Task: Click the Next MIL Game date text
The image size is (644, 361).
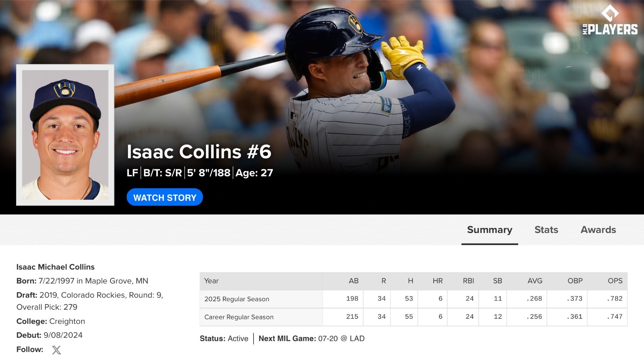Action: (x=328, y=338)
